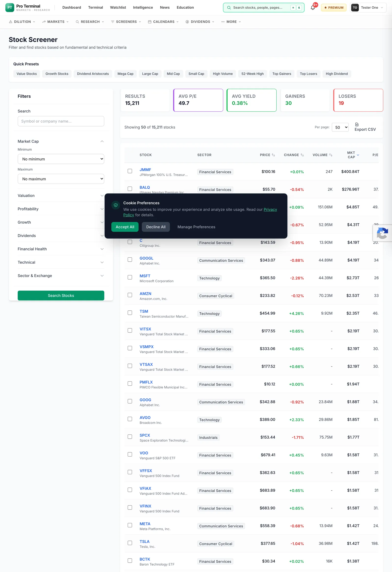The image size is (392, 572).
Task: Click the Search Stocks button
Action: [61, 296]
